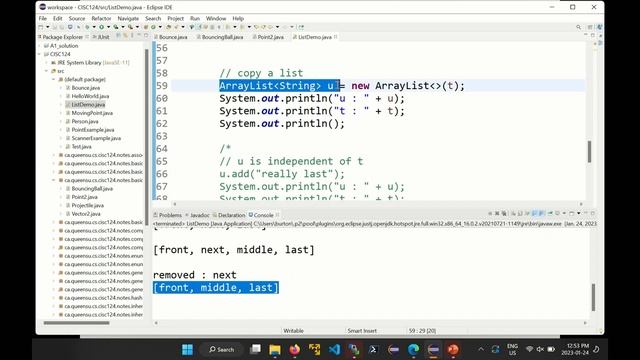Open Visual Studio Code from the taskbar

[x=334, y=349]
